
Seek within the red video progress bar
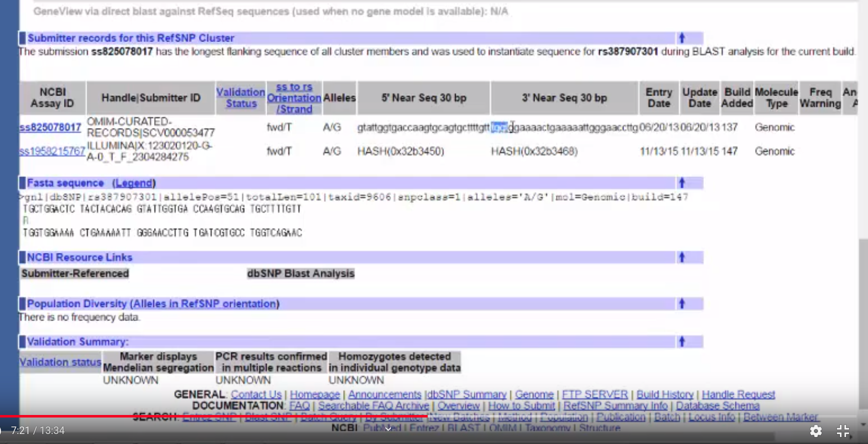pyautogui.click(x=214, y=415)
